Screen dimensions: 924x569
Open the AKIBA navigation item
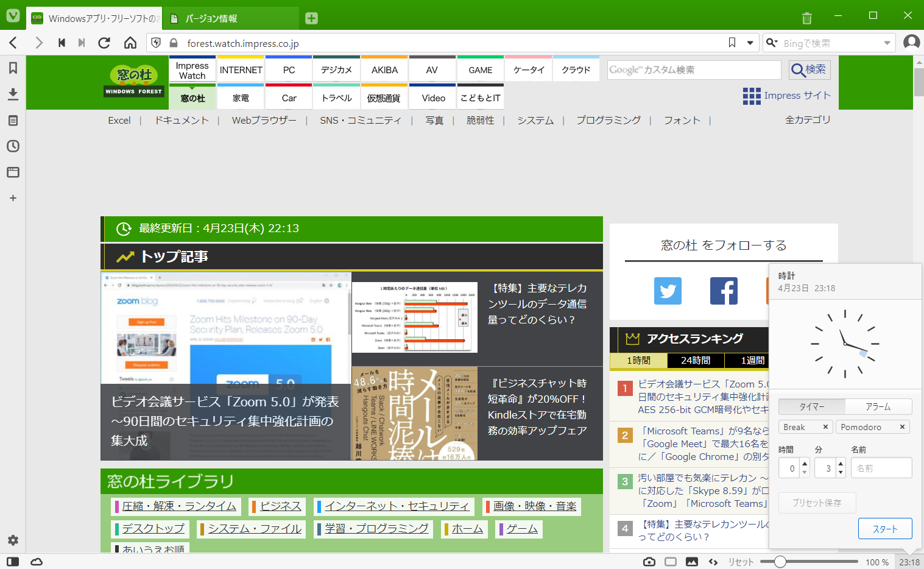tap(384, 69)
